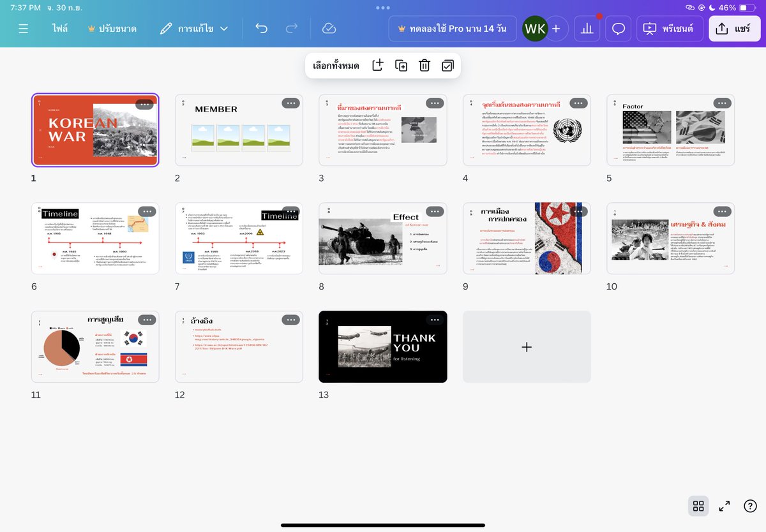Open options menu on slide 10
The height and width of the screenshot is (532, 766).
722,212
